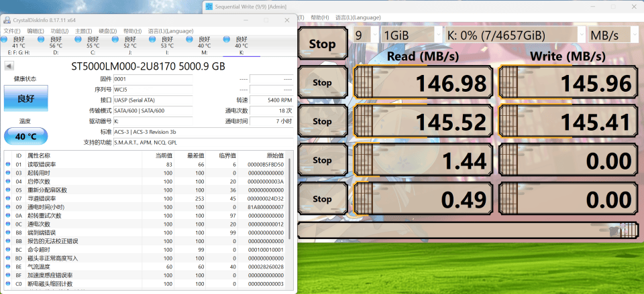
Task: Click the 通电时间 field showing 7 小时
Action: [271, 121]
